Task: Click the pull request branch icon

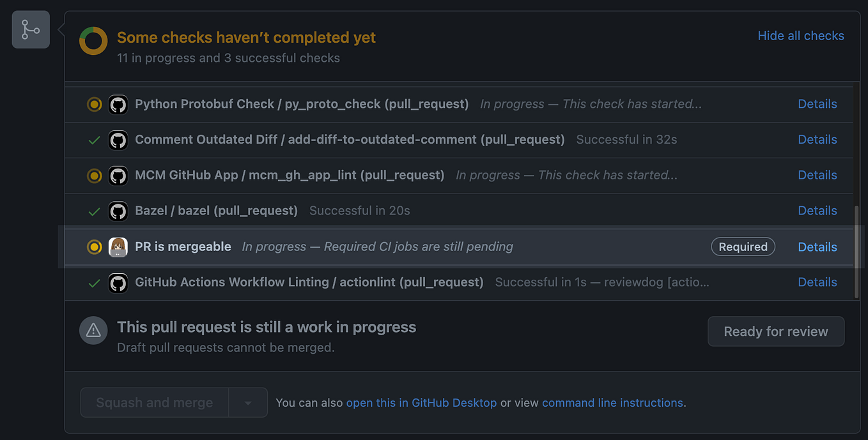Action: point(30,29)
